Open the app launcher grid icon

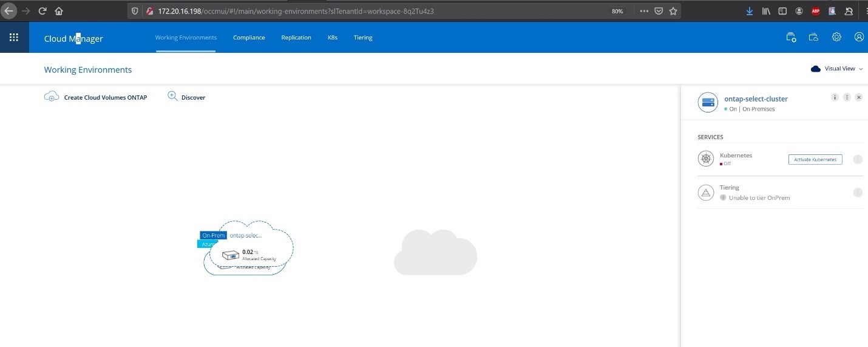14,38
